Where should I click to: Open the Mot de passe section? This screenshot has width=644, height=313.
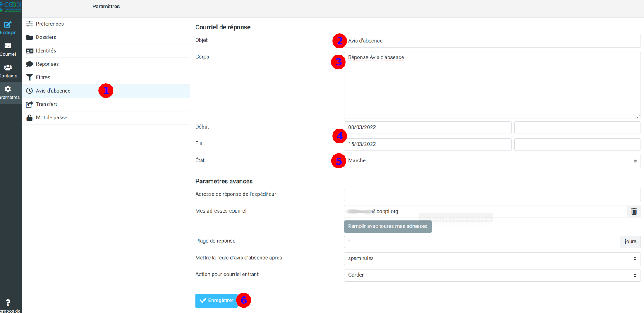pos(51,117)
